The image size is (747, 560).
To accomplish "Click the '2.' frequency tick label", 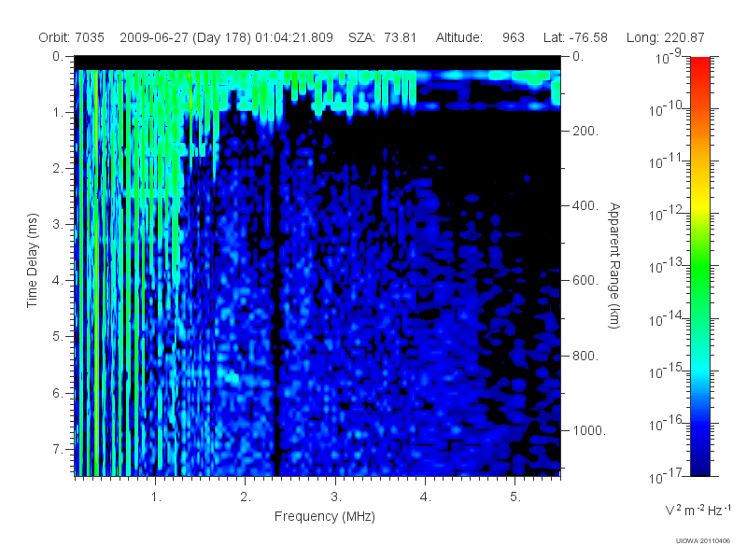I will click(x=246, y=497).
